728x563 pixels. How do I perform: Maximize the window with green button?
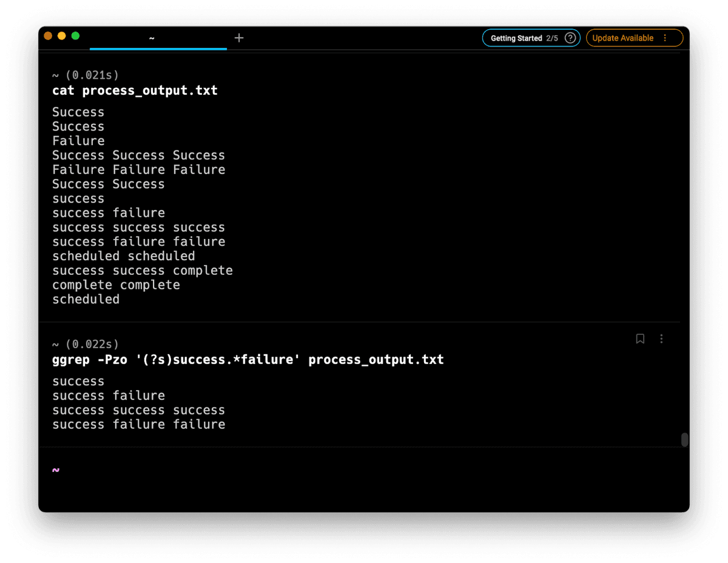[x=76, y=36]
